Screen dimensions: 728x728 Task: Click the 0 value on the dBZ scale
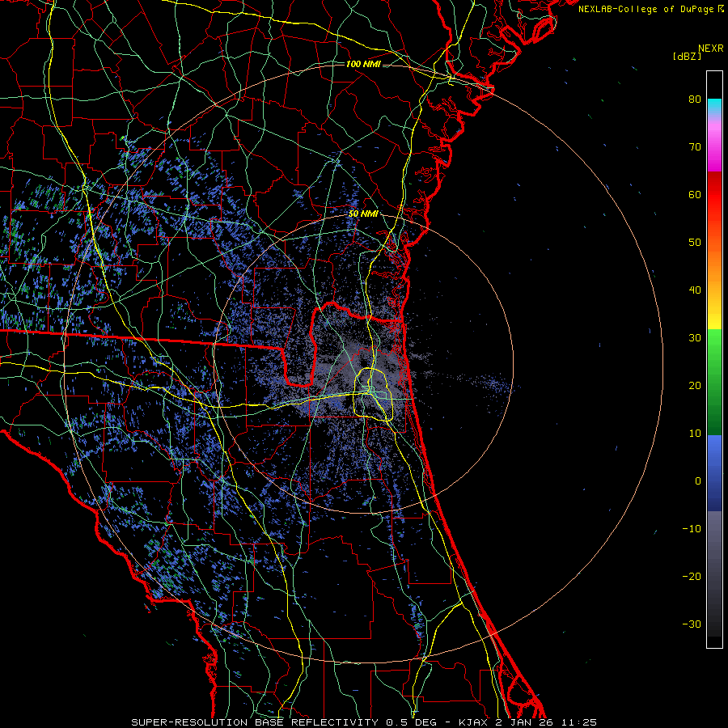coord(698,481)
